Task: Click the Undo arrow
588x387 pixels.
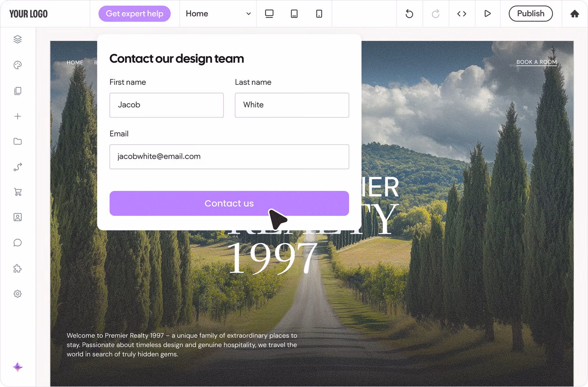Action: [x=409, y=14]
